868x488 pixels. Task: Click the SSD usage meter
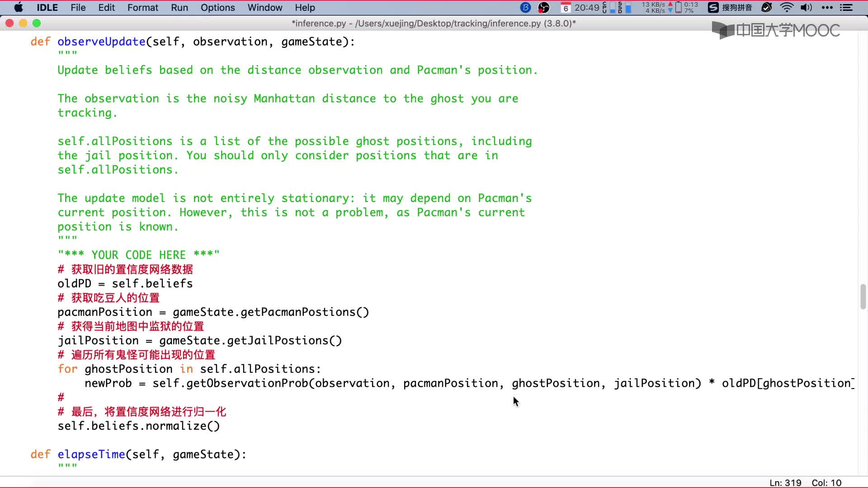[624, 8]
